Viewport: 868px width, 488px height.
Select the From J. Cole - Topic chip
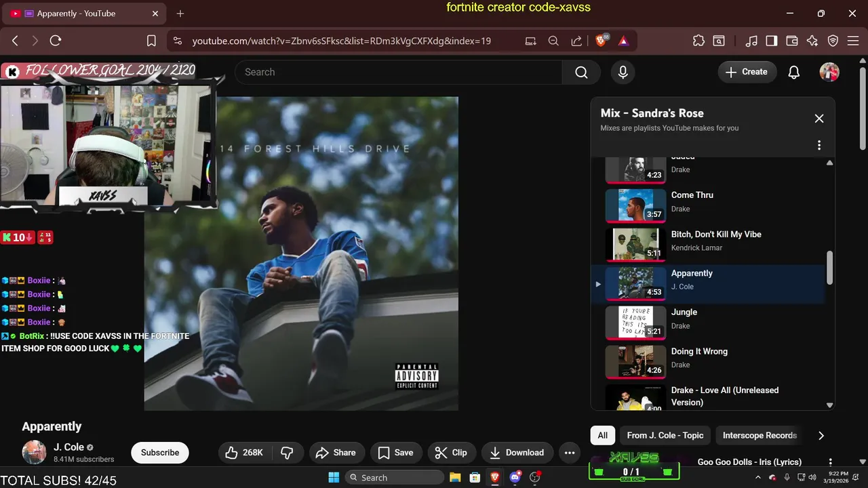[x=665, y=435]
